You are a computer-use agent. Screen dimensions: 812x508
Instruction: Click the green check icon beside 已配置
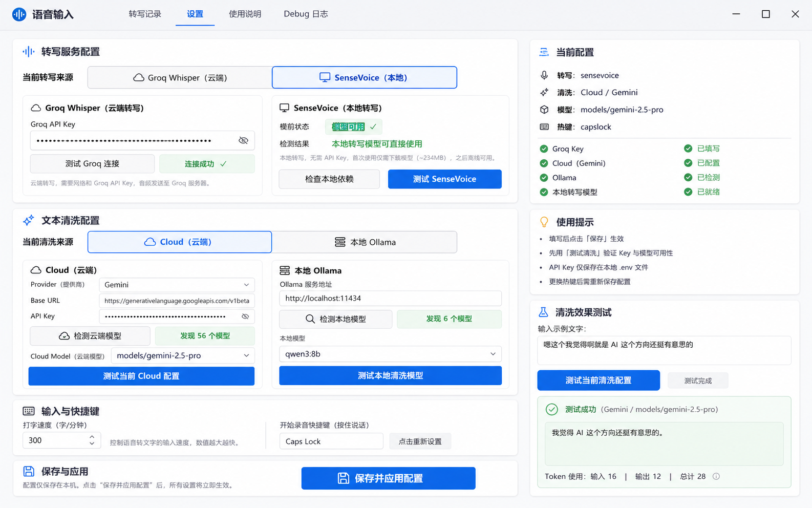(688, 163)
